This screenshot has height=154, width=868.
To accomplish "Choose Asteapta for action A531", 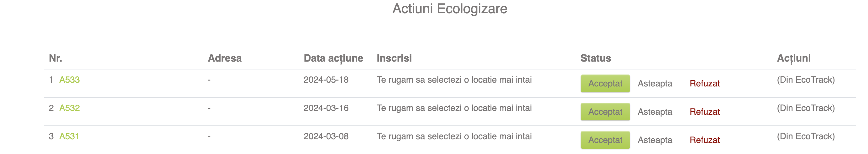I will tap(655, 140).
